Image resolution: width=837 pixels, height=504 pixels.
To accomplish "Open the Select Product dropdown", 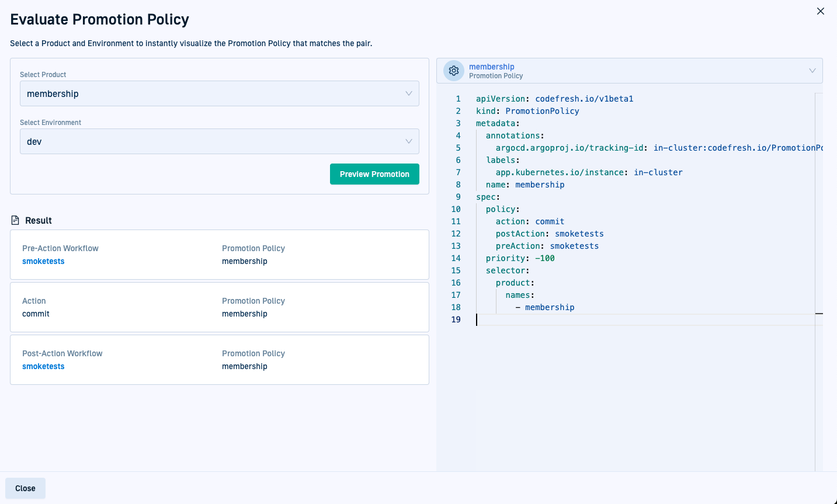I will coord(219,93).
